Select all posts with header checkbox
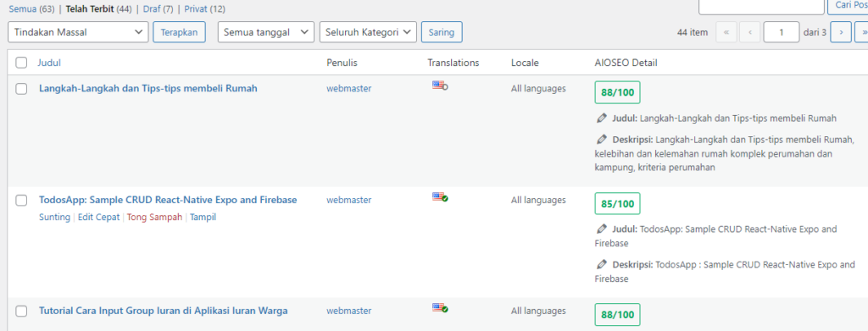Viewport: 868px width, 331px height. [21, 63]
